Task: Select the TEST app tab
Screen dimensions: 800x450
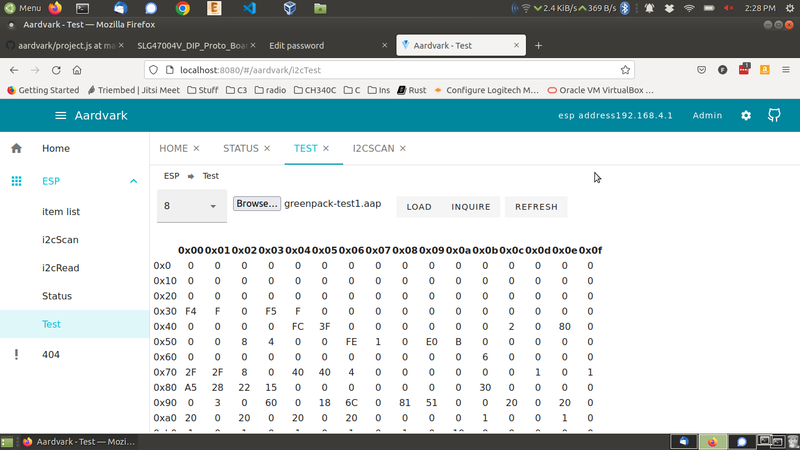Action: point(306,148)
